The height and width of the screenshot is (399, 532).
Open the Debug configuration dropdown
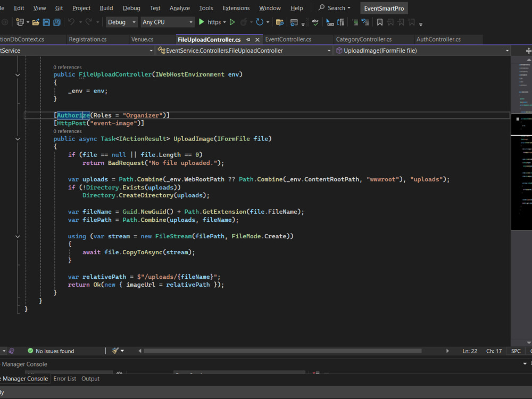point(121,22)
